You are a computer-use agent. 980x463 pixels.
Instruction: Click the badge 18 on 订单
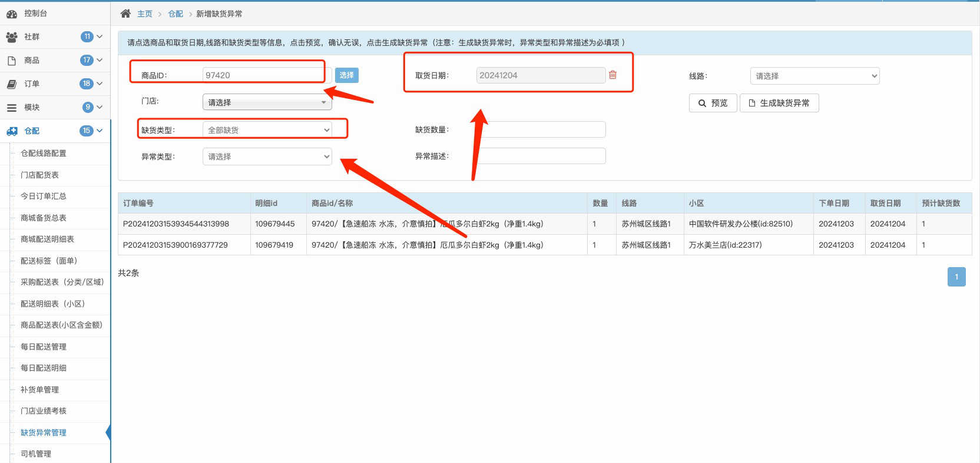pyautogui.click(x=87, y=84)
